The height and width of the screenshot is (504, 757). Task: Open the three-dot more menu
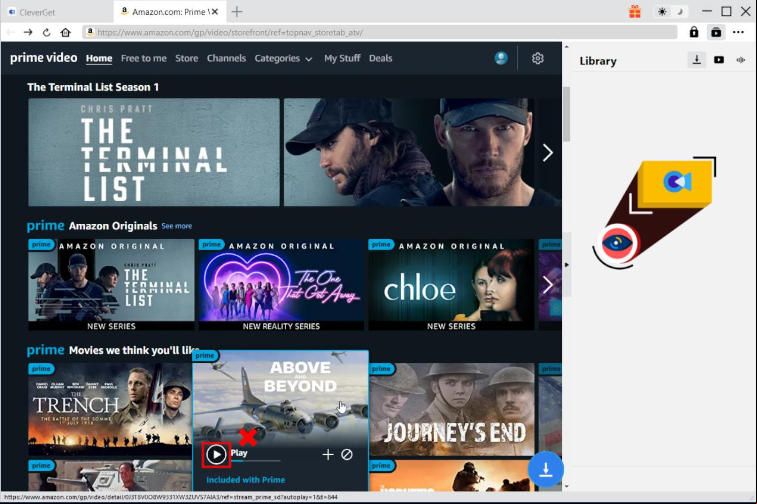coord(738,32)
